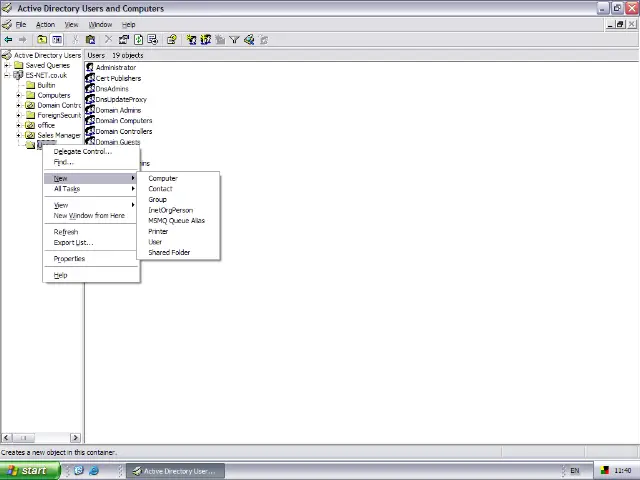This screenshot has height=480, width=640.
Task: Click the Filter funnel toolbar icon
Action: (x=234, y=40)
